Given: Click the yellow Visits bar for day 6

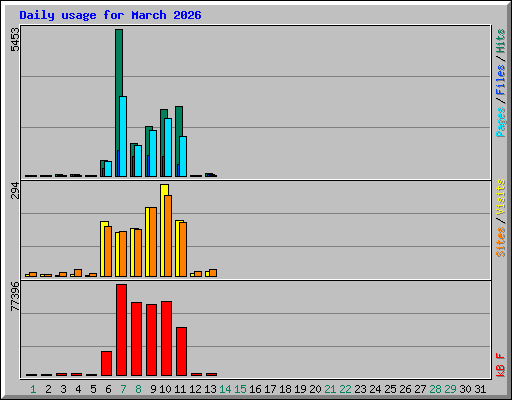Looking at the screenshot, I should [103, 249].
